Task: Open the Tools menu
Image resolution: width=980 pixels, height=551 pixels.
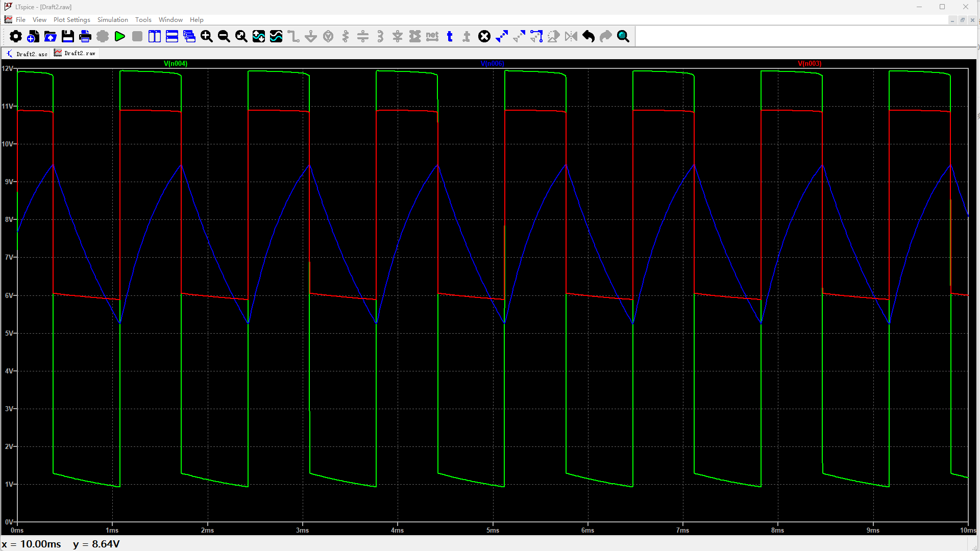Action: click(143, 19)
